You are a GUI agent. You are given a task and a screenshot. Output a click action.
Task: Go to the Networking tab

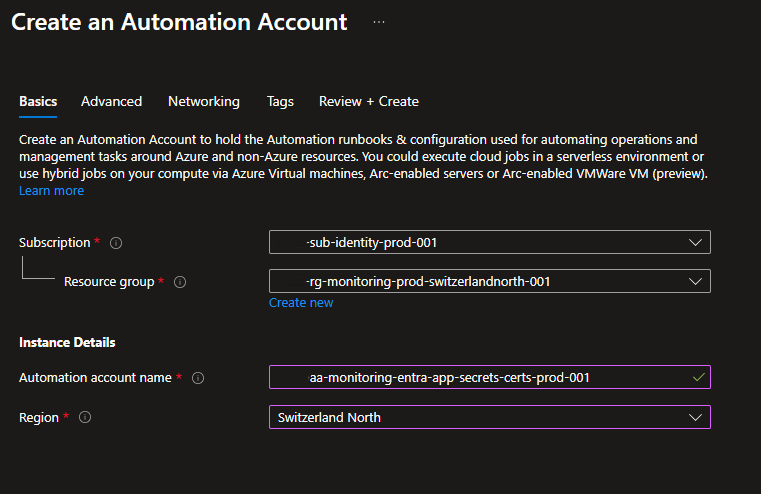[204, 101]
